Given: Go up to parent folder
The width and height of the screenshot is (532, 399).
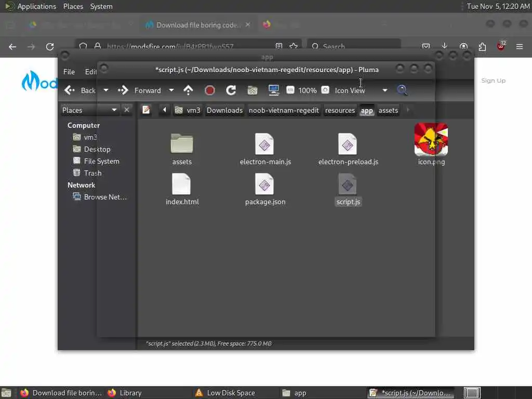Looking at the screenshot, I should click(x=188, y=90).
